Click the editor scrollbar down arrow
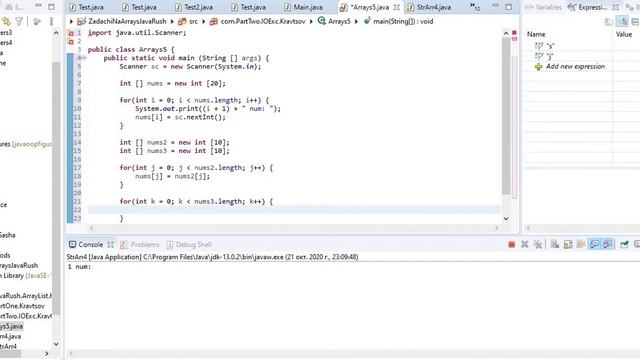This screenshot has width=640, height=360. pyautogui.click(x=506, y=219)
